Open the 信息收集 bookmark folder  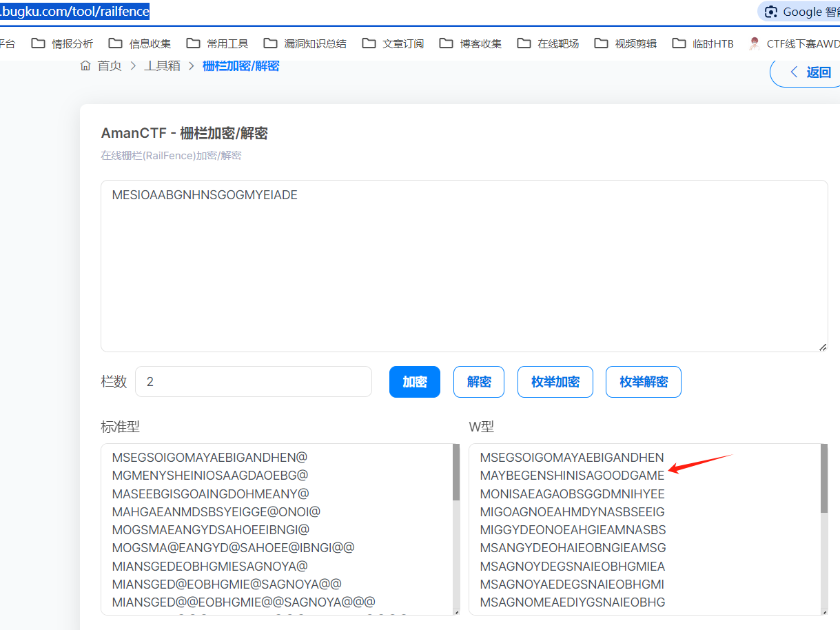pyautogui.click(x=141, y=43)
